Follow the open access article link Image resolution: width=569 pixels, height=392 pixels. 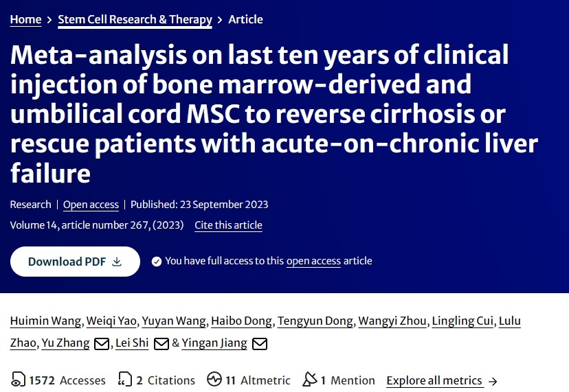tap(313, 261)
